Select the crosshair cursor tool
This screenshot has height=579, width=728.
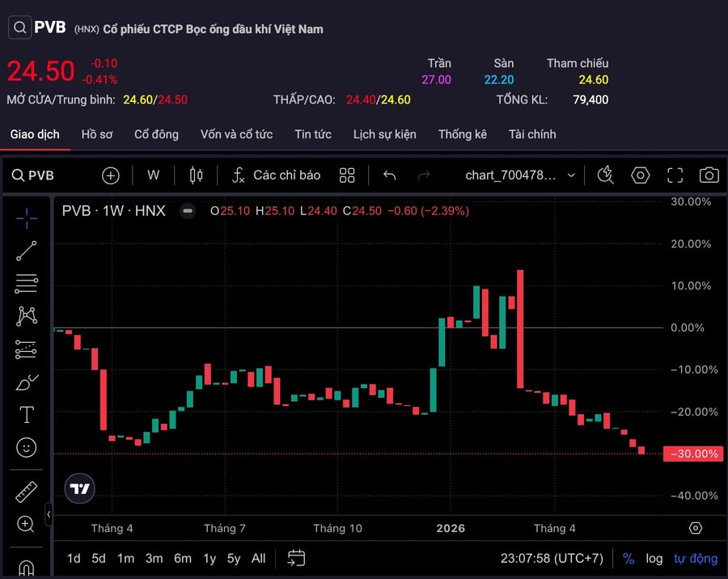(x=27, y=218)
